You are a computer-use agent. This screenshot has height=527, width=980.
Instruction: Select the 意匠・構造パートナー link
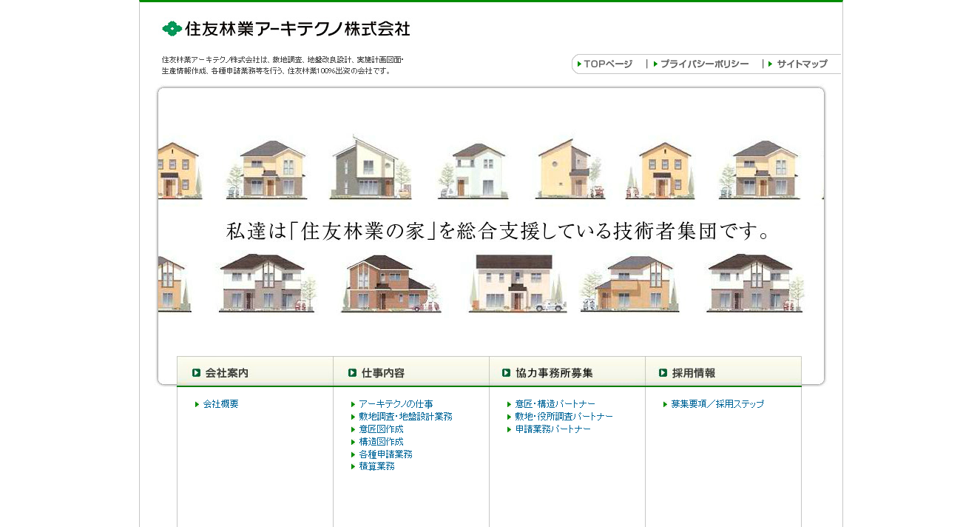[x=555, y=404]
